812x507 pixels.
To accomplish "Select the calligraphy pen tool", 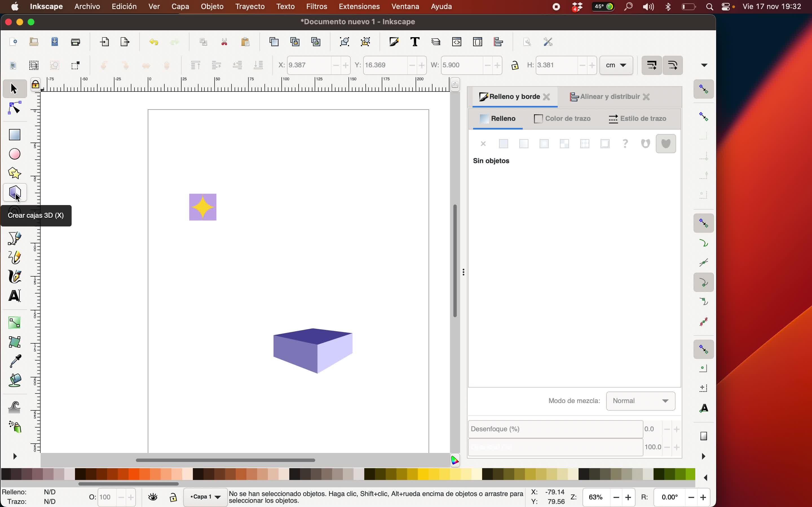I will click(x=14, y=277).
